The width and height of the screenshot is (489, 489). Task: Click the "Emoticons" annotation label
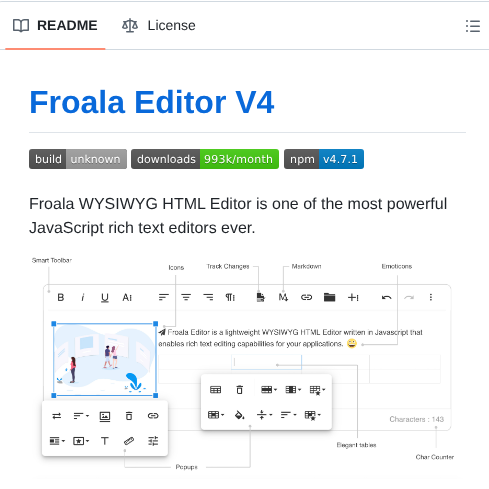tap(397, 266)
